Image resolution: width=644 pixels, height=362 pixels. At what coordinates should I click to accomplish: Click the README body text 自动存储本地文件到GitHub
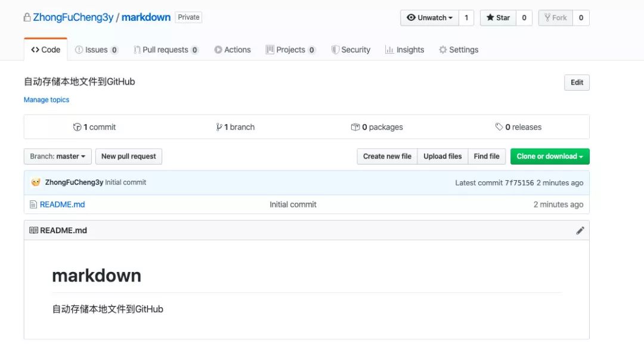pos(107,309)
